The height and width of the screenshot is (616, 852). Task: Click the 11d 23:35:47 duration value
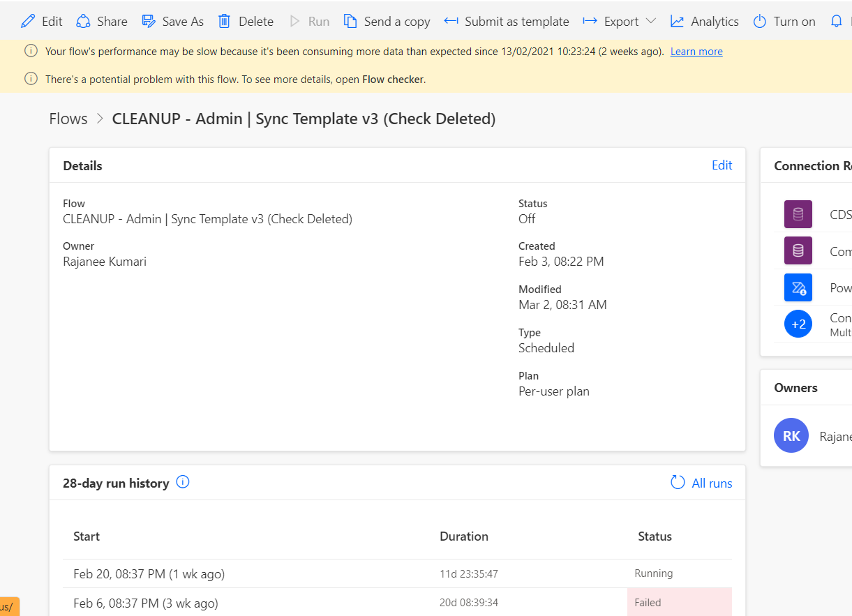click(469, 574)
